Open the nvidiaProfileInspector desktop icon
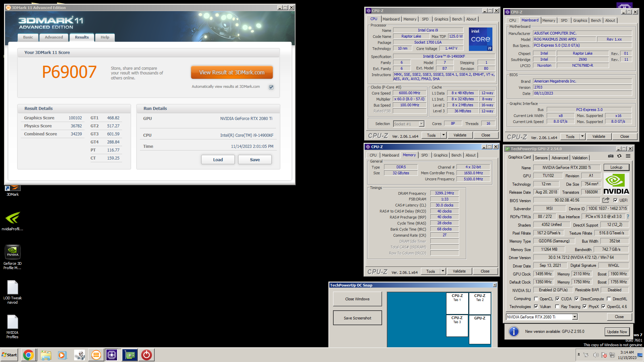 (12, 221)
